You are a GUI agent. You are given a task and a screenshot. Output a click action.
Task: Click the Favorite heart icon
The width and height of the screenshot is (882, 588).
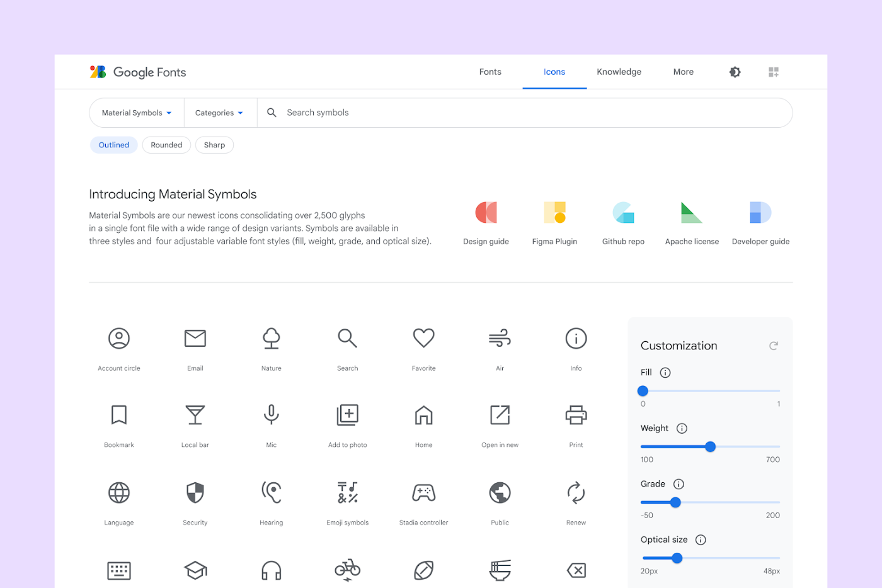(x=423, y=338)
